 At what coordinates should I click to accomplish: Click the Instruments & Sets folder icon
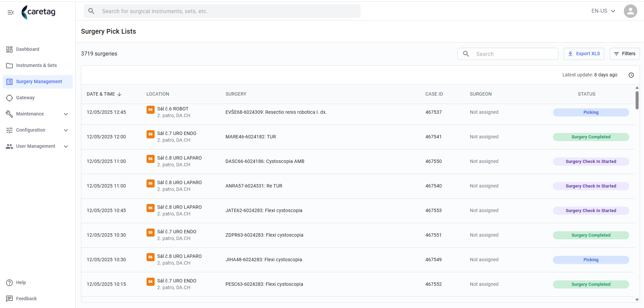click(x=9, y=65)
